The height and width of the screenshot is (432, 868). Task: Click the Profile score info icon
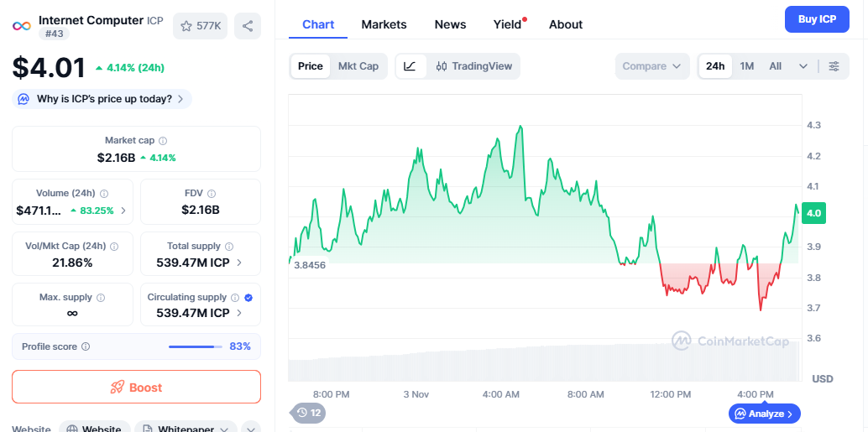86,346
